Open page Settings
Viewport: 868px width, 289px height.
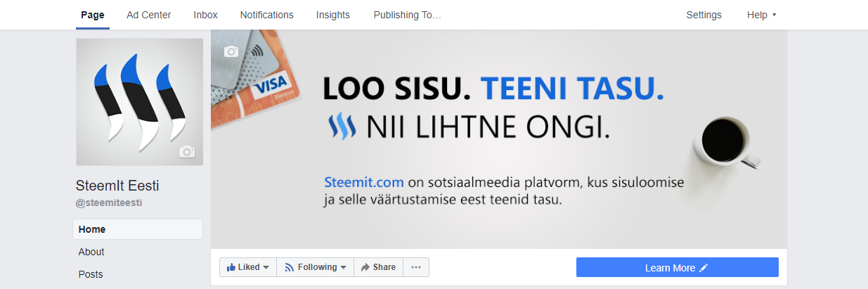click(704, 15)
